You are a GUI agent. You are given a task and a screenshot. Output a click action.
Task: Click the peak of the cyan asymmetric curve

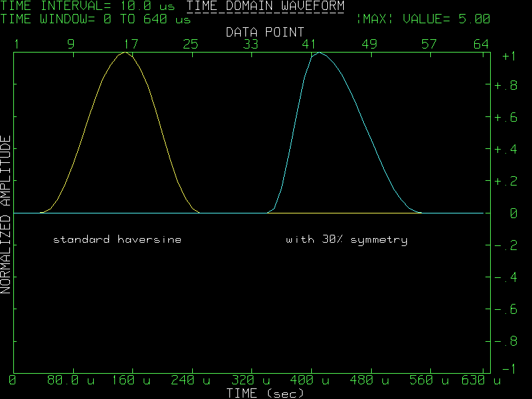pos(319,53)
